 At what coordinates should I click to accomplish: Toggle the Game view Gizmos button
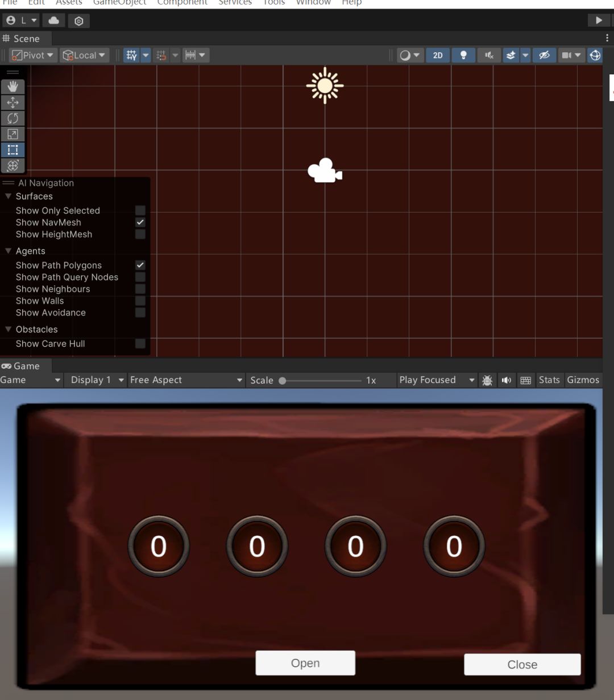tap(583, 380)
